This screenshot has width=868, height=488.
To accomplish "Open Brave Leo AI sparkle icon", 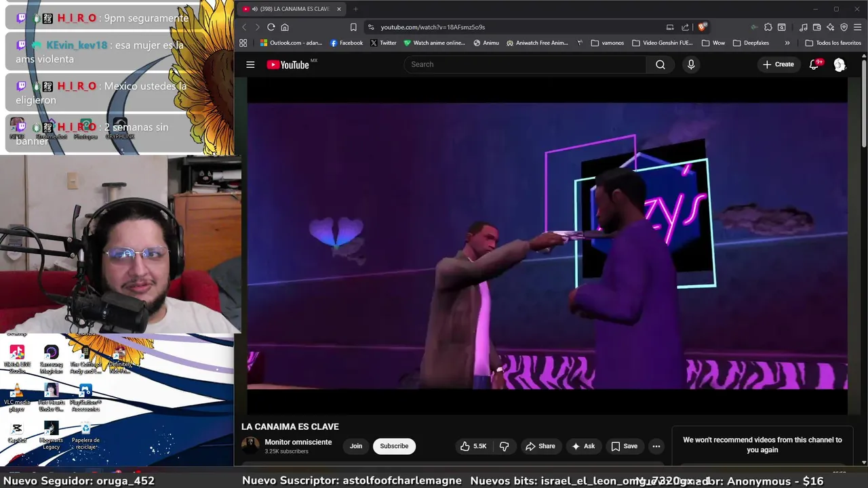I will tap(831, 27).
